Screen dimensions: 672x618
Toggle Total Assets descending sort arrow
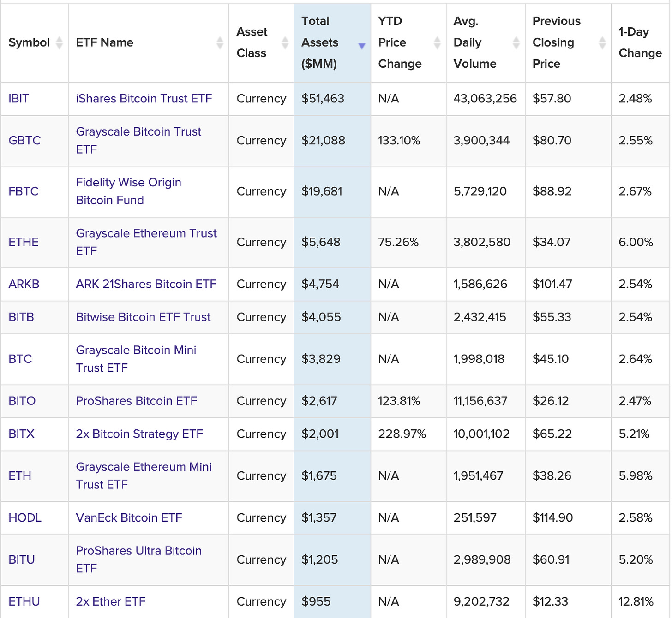(x=362, y=46)
